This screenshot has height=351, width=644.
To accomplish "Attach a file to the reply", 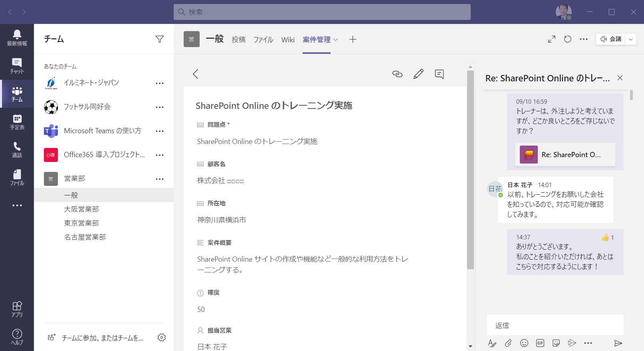I will 508,343.
